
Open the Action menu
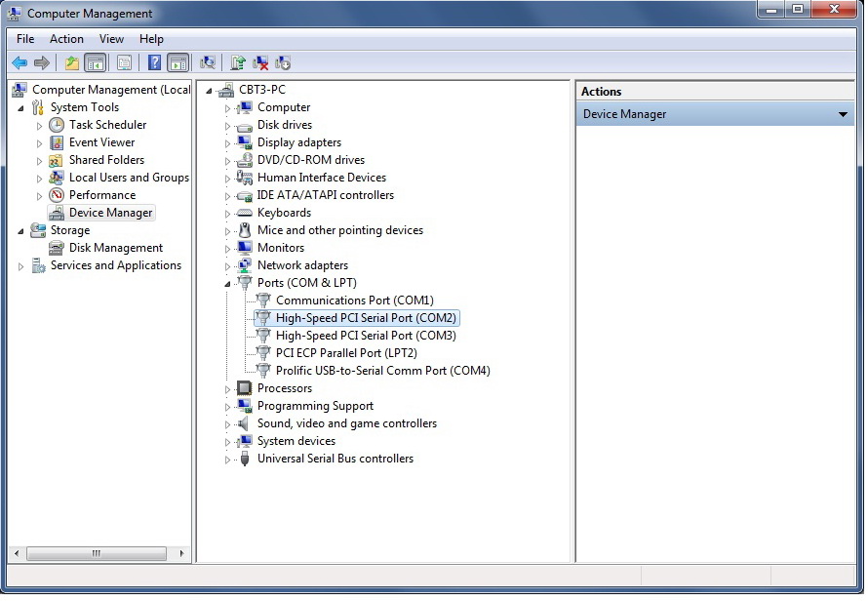click(66, 39)
